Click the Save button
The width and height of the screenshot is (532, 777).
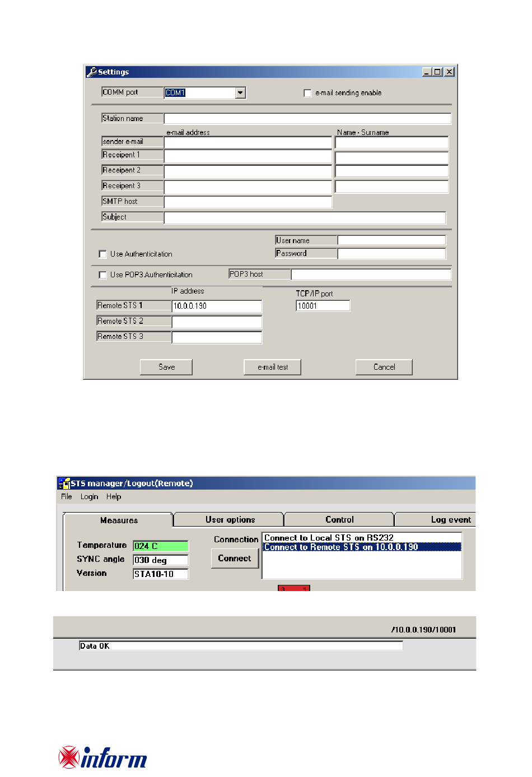coord(166,367)
